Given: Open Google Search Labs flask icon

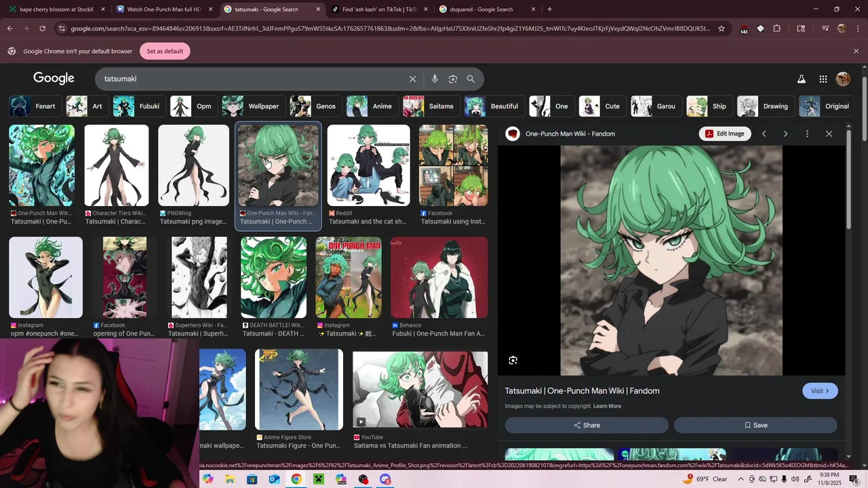Looking at the screenshot, I should [x=802, y=79].
